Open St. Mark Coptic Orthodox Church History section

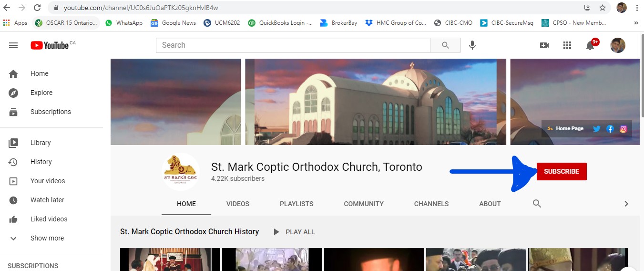189,231
